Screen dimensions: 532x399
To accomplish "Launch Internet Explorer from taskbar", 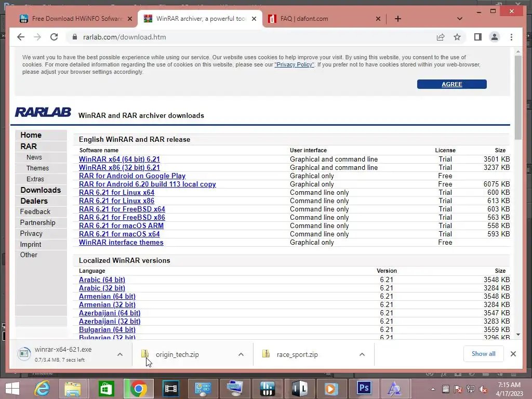I will pyautogui.click(x=43, y=388).
